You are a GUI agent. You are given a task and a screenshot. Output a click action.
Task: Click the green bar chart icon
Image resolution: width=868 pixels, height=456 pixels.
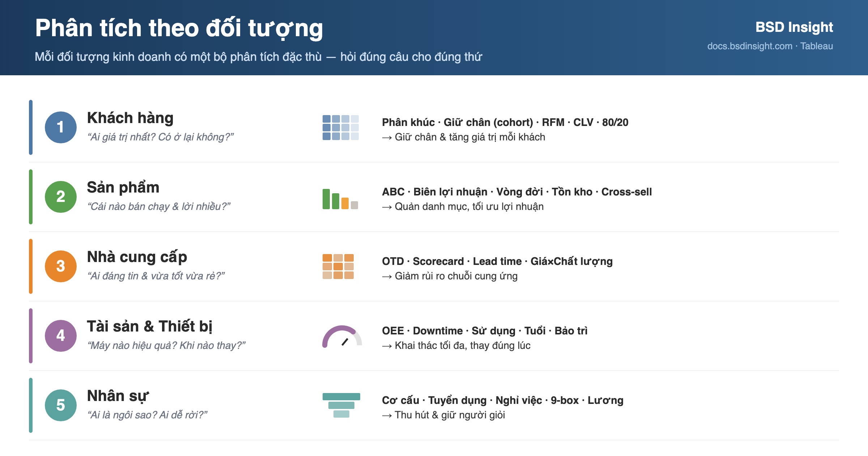coord(340,199)
